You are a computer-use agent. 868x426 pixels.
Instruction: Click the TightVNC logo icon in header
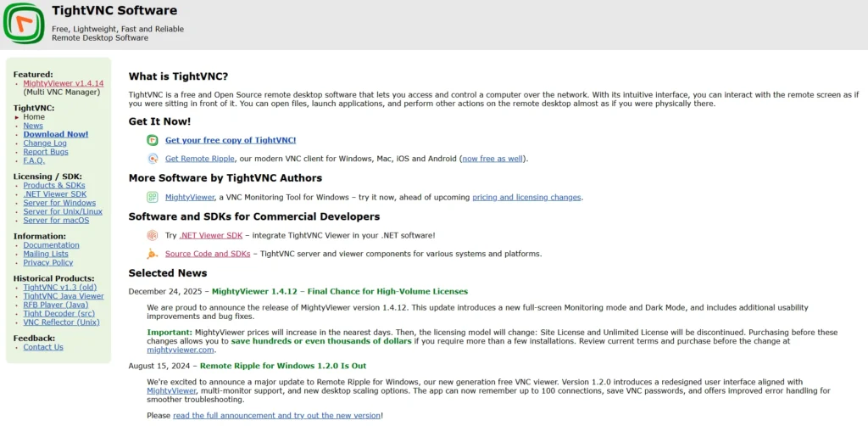24,23
